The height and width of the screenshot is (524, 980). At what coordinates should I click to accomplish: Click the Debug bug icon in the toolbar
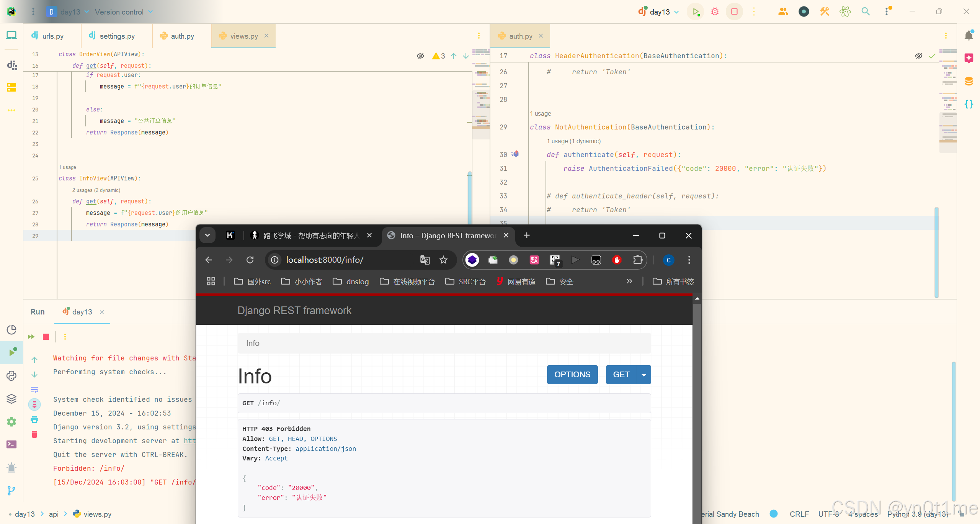[715, 11]
